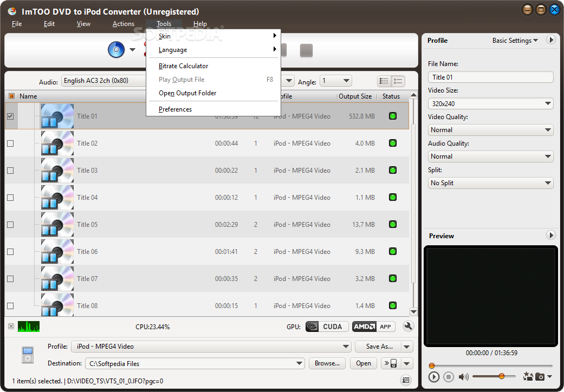Open the Basic Settings dropdown

point(515,40)
